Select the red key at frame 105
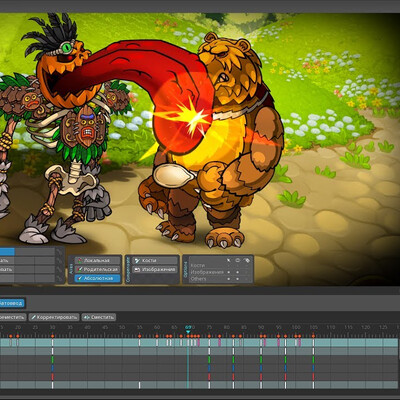The height and width of the screenshot is (400, 400). tap(313, 376)
